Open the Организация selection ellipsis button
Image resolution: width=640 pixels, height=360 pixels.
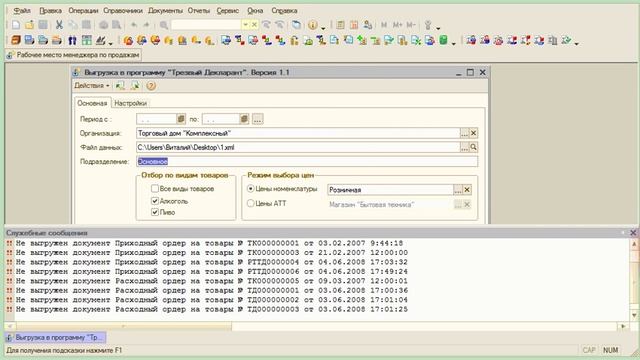(464, 133)
